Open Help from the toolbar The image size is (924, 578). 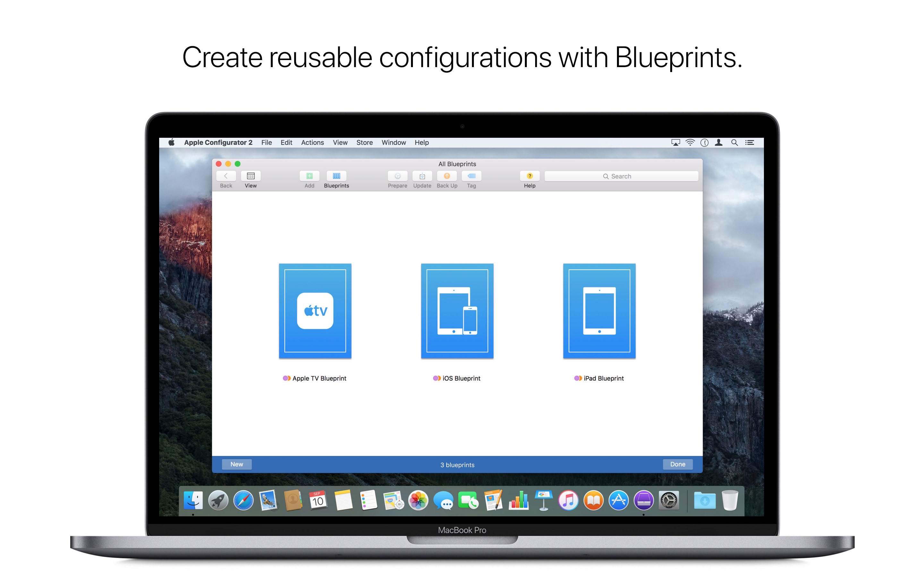point(530,176)
